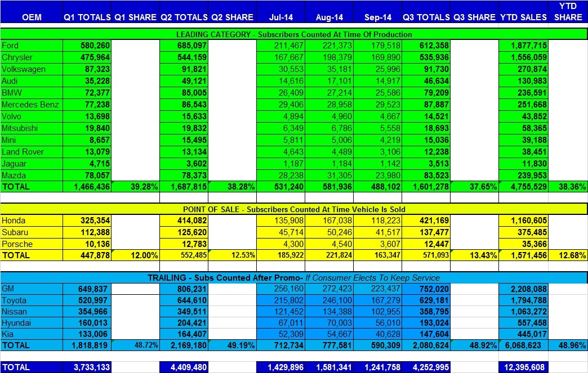Click the Nissan row label

click(x=32, y=312)
